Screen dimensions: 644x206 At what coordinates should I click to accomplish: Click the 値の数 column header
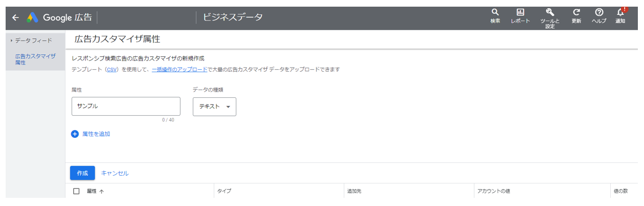point(620,191)
